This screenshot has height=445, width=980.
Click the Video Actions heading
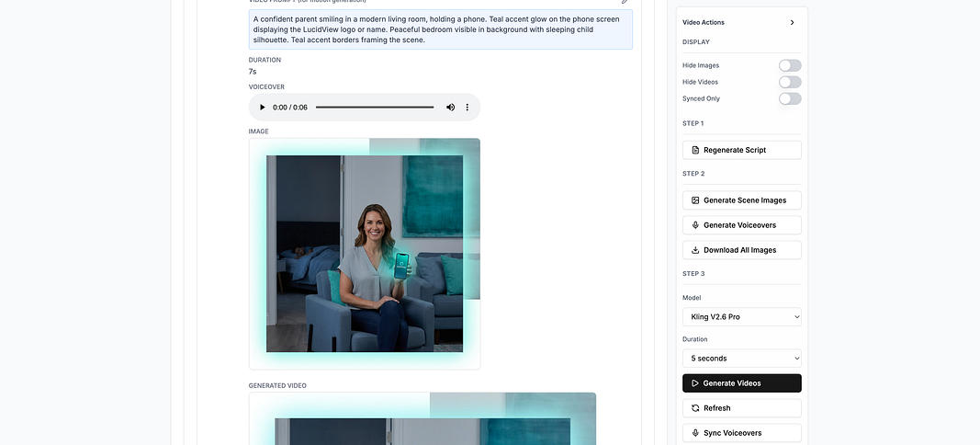pyautogui.click(x=704, y=23)
